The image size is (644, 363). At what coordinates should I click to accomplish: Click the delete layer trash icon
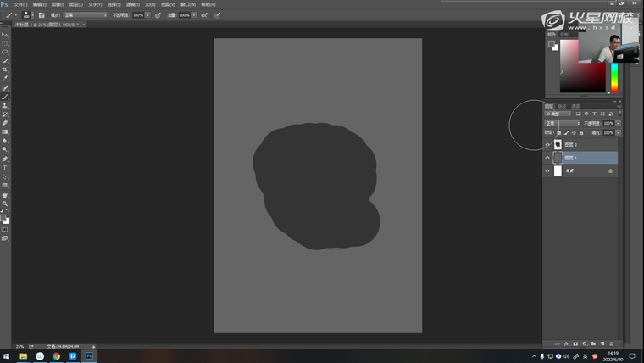pyautogui.click(x=612, y=343)
